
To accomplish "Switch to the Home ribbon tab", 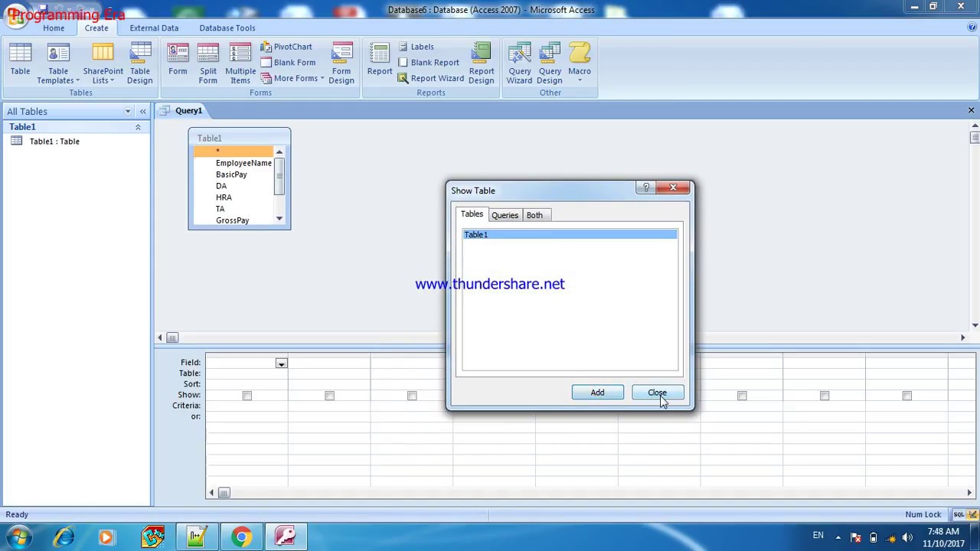I will (x=54, y=28).
